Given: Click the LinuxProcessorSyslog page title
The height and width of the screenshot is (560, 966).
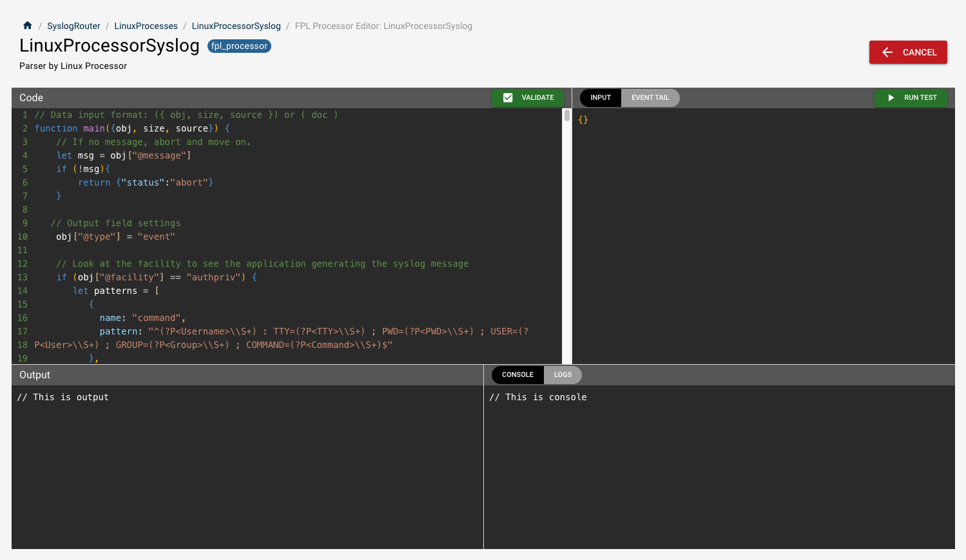Looking at the screenshot, I should point(110,46).
